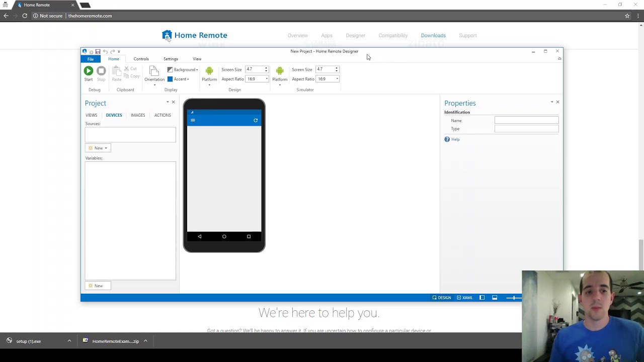The width and height of the screenshot is (644, 362).
Task: Click the horizontal split layout icon
Action: 495,298
